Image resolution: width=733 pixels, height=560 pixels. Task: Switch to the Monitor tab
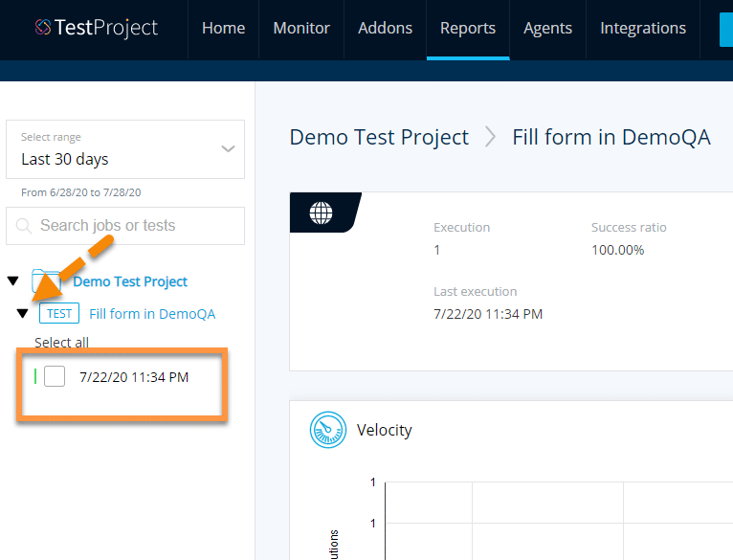tap(301, 28)
